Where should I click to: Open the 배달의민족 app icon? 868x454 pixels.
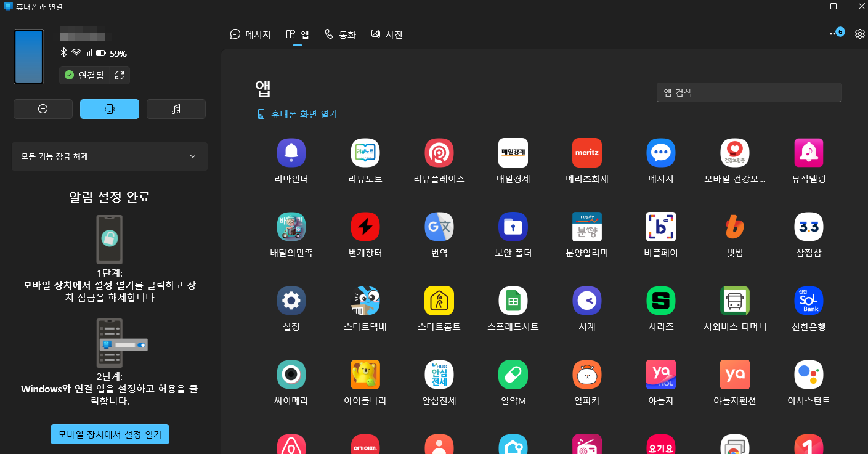click(291, 227)
